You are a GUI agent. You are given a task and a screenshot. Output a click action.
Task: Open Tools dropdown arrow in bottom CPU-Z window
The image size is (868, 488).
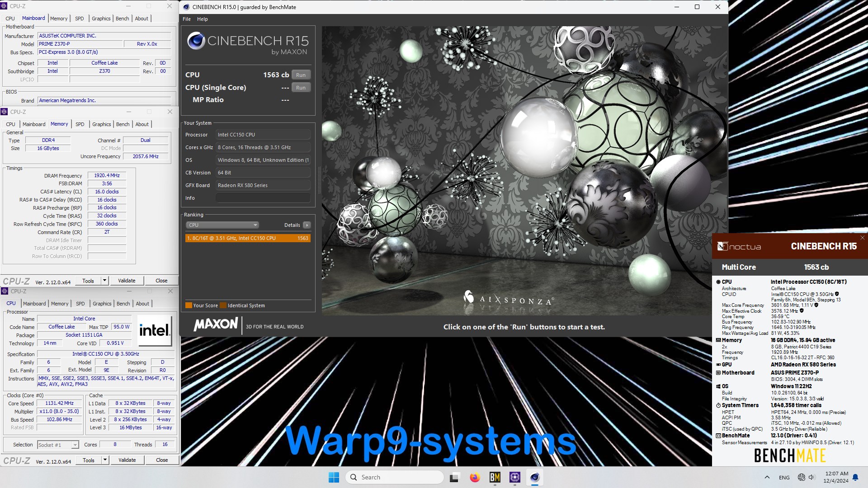[105, 460]
